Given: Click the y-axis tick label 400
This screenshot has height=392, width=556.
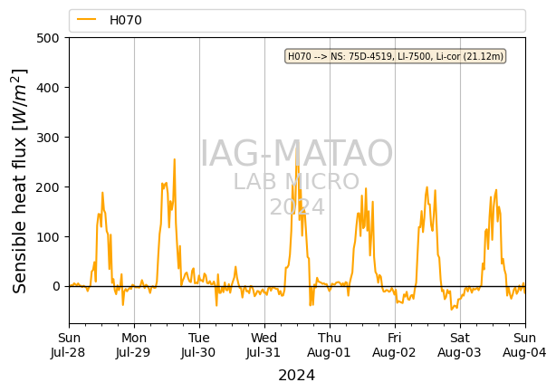Looking at the screenshot, I should point(47,88).
